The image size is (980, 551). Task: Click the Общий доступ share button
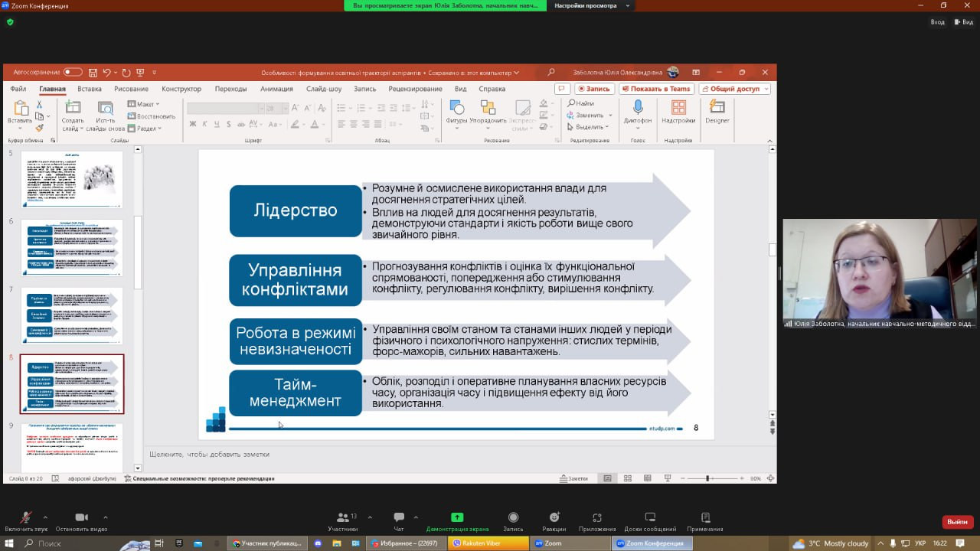734,89
